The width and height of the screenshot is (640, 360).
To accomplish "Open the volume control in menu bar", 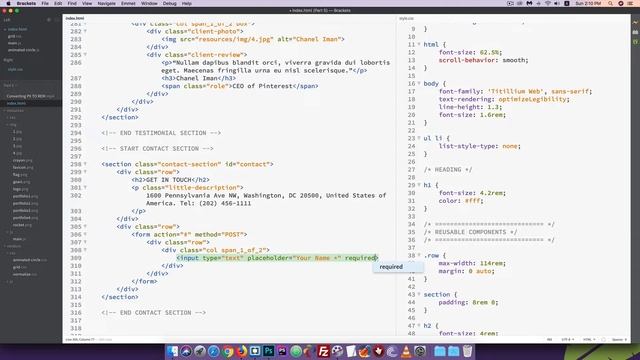I will (x=557, y=3).
